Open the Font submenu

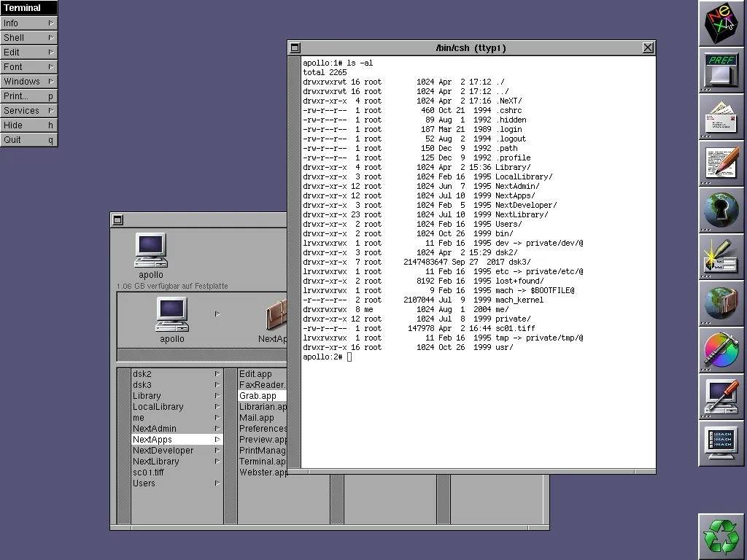(x=28, y=67)
